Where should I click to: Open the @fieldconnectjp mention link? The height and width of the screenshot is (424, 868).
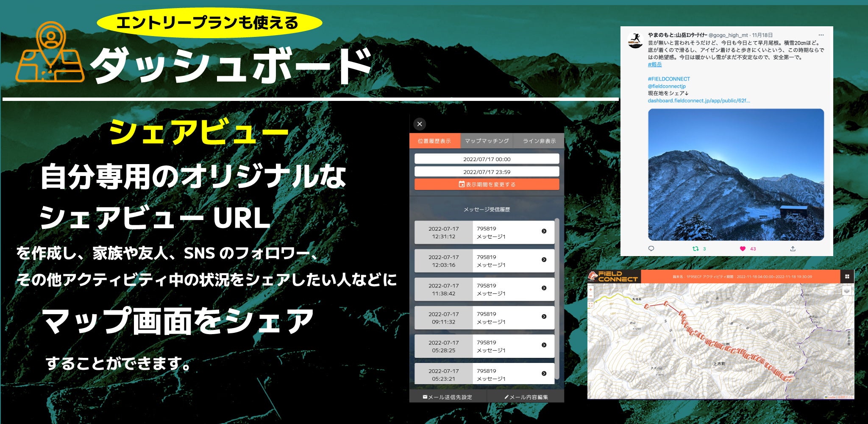coord(667,86)
